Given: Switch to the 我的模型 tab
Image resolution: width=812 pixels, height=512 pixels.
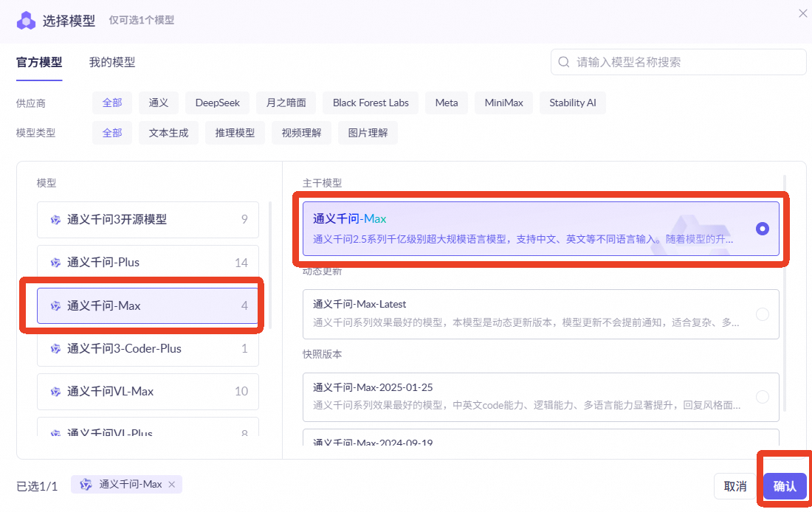Looking at the screenshot, I should click(x=112, y=62).
